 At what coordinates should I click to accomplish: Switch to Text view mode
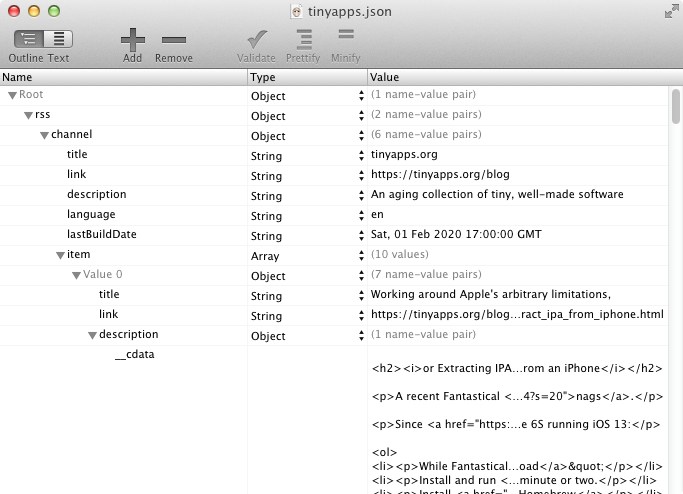(x=58, y=40)
